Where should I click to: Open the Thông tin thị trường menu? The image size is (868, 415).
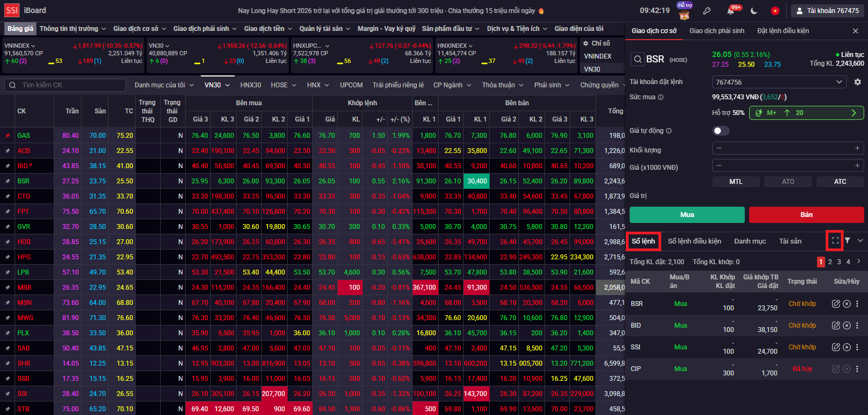click(x=73, y=29)
